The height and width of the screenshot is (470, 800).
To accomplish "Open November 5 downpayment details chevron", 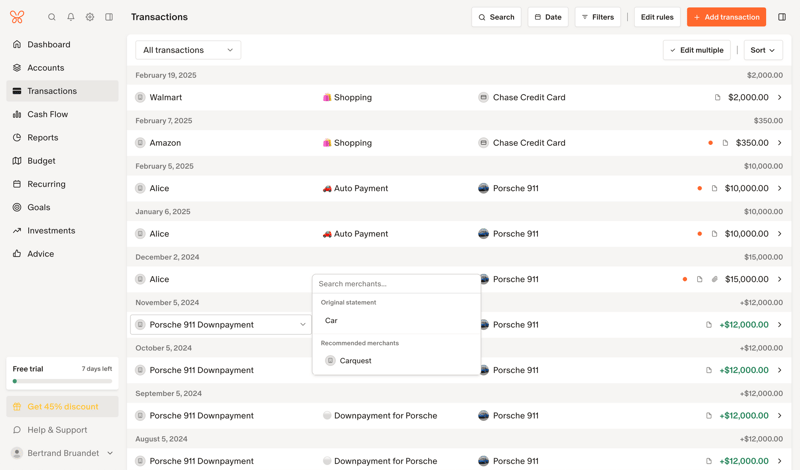I will pyautogui.click(x=780, y=325).
